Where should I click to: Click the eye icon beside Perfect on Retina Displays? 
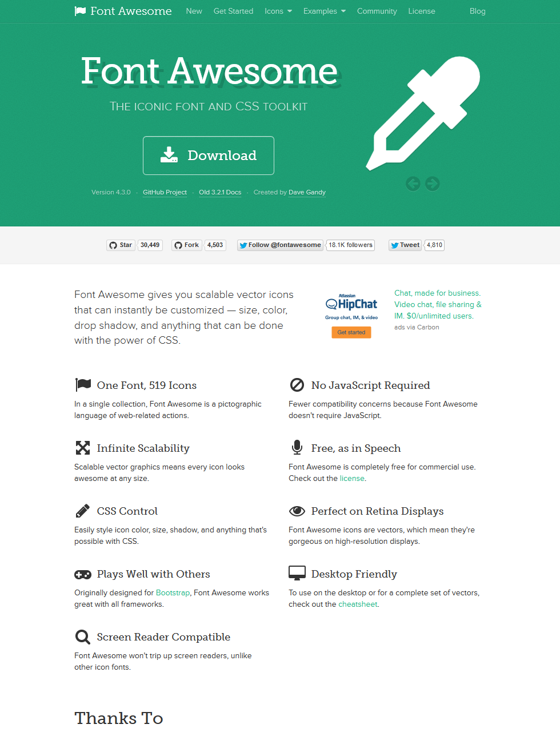[x=297, y=511]
